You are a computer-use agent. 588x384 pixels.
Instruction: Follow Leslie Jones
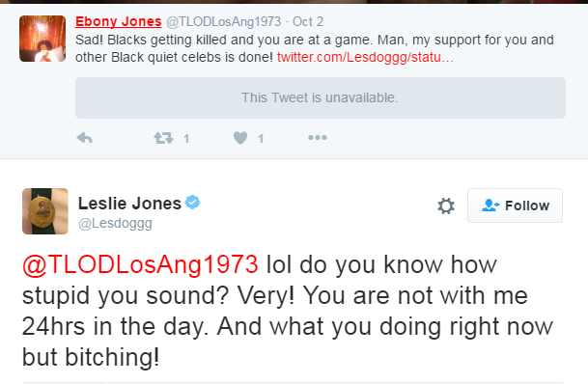pyautogui.click(x=515, y=206)
